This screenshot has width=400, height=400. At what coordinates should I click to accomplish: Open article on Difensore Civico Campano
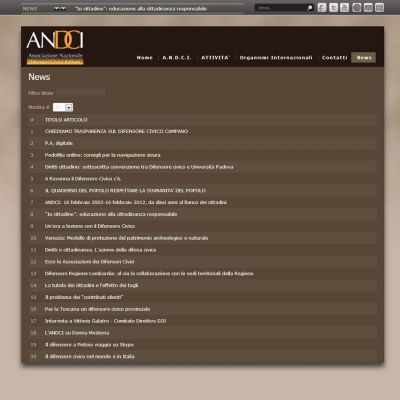pos(116,131)
